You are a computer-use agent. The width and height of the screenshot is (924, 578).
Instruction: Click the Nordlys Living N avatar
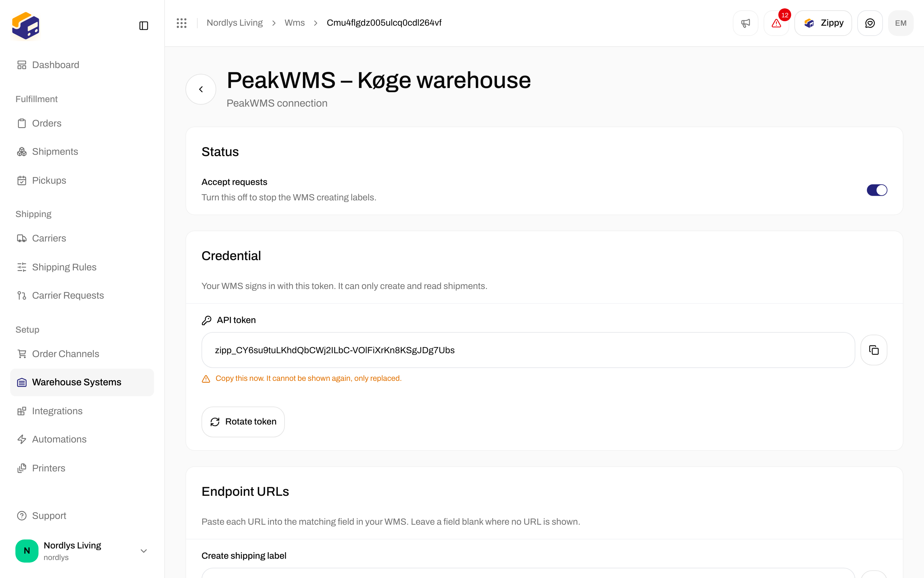point(27,551)
